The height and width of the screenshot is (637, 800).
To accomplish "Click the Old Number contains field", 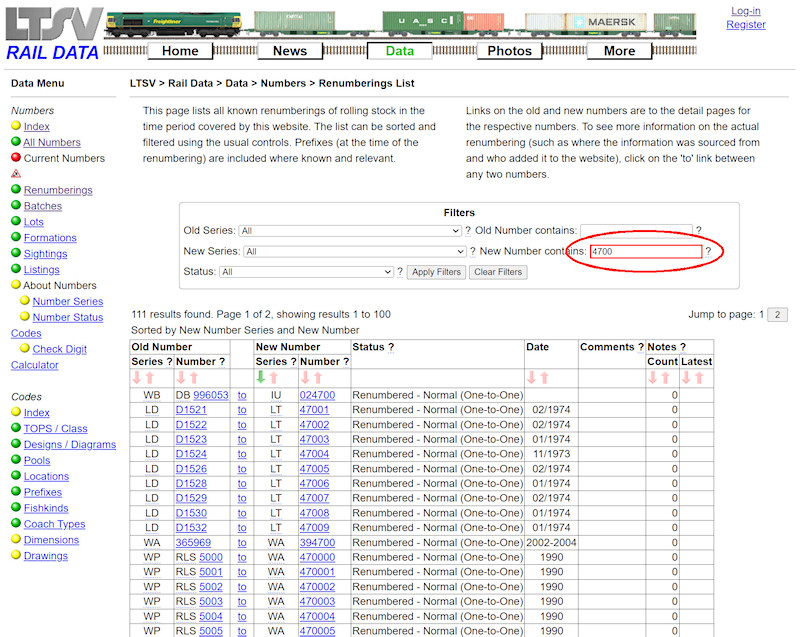I will 635,231.
